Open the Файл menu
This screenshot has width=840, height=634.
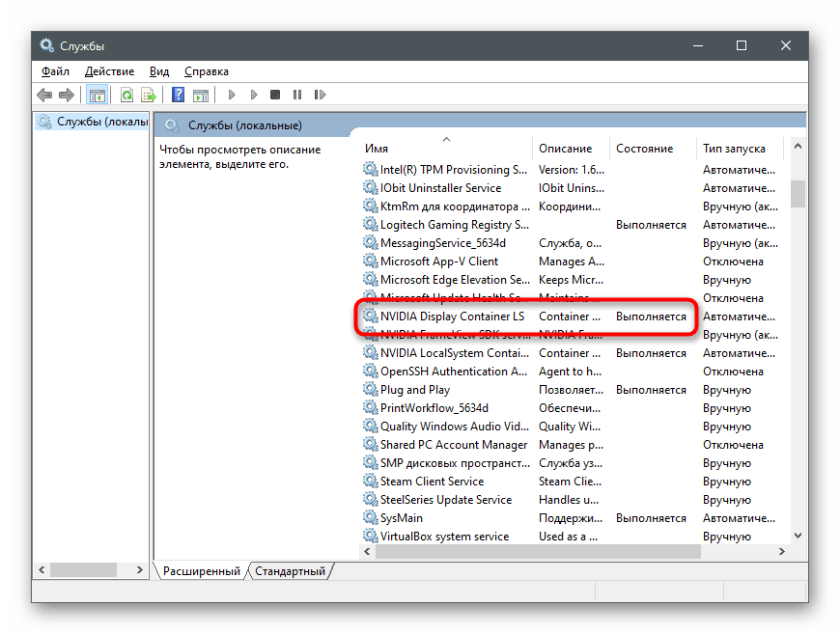point(55,71)
